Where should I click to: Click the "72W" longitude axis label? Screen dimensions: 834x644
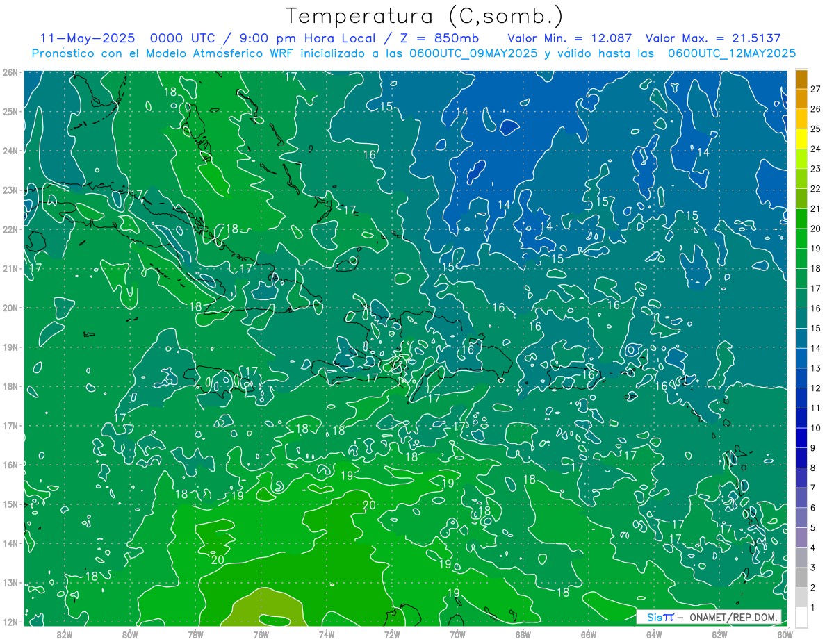point(392,634)
